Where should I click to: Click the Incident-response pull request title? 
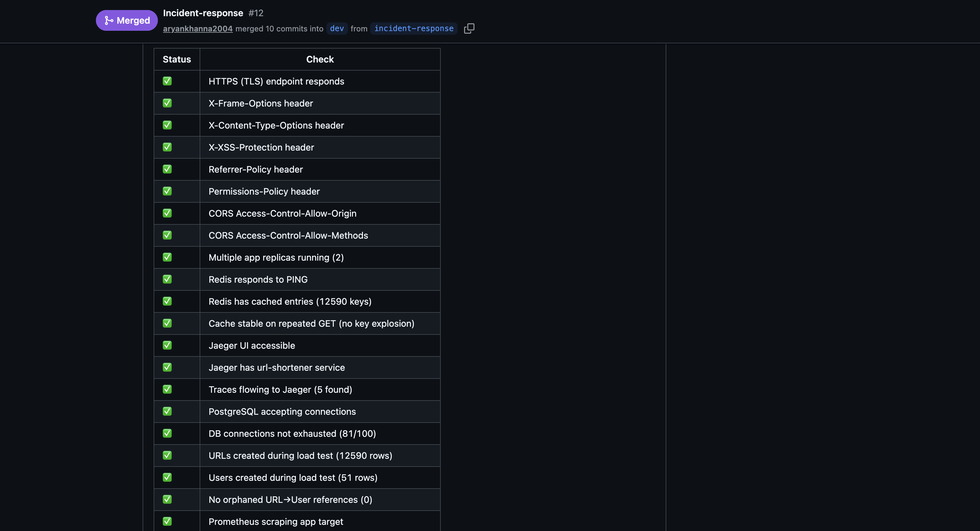pos(203,13)
